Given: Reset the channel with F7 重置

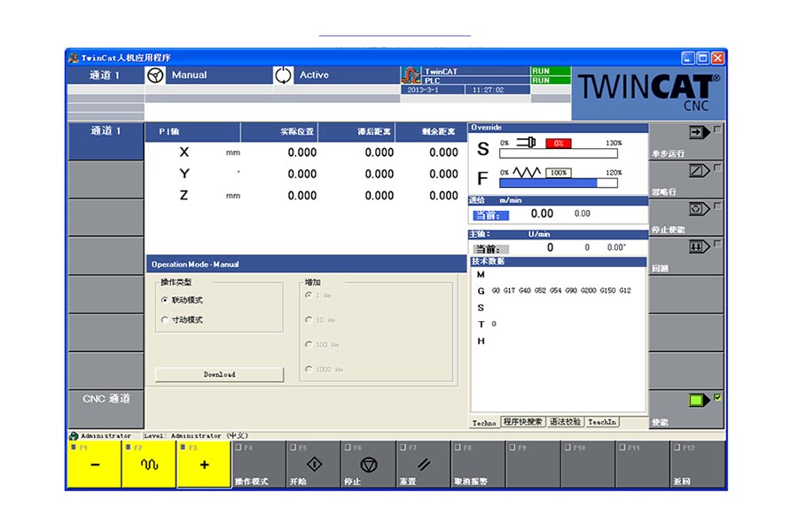Looking at the screenshot, I should [x=423, y=465].
